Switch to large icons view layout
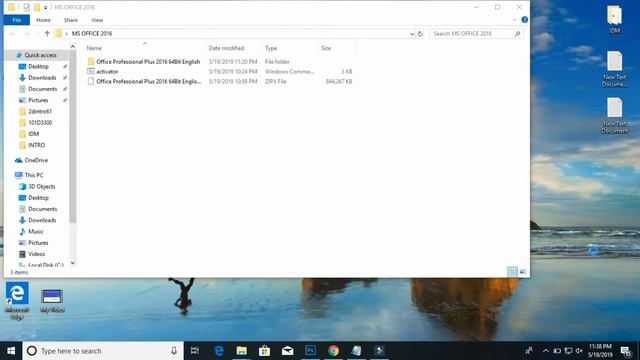640x360 pixels. [522, 272]
